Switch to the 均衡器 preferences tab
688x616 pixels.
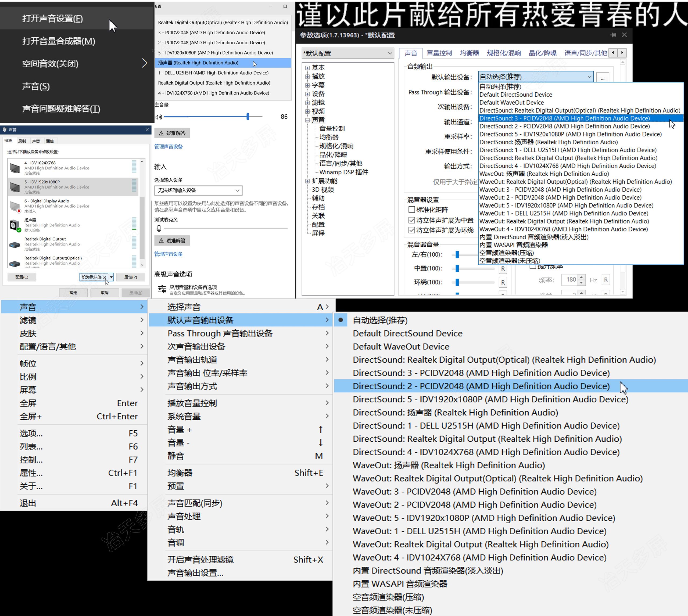pyautogui.click(x=469, y=53)
